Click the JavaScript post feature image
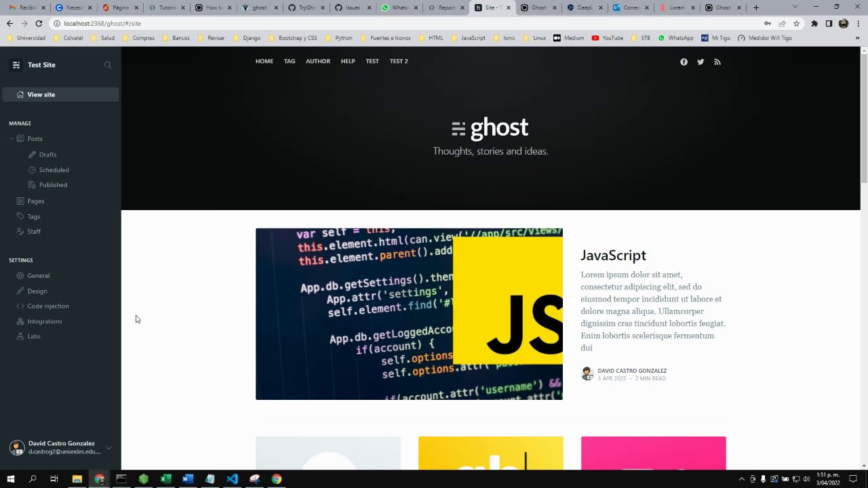Screen dimensions: 868x488 409,314
